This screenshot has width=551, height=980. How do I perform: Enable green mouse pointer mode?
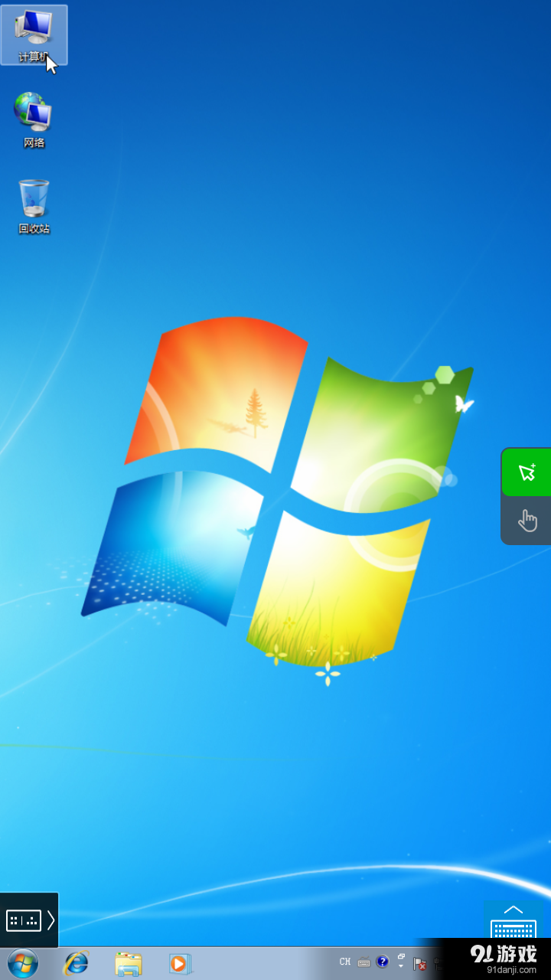click(527, 472)
